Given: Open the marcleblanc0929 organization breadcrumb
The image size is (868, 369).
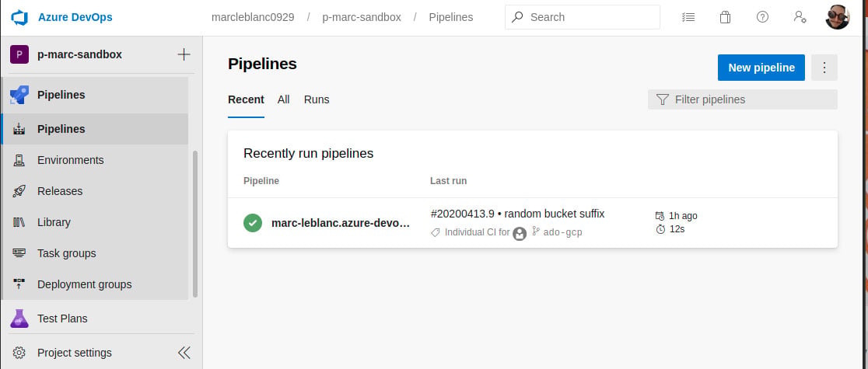Looking at the screenshot, I should 253,17.
